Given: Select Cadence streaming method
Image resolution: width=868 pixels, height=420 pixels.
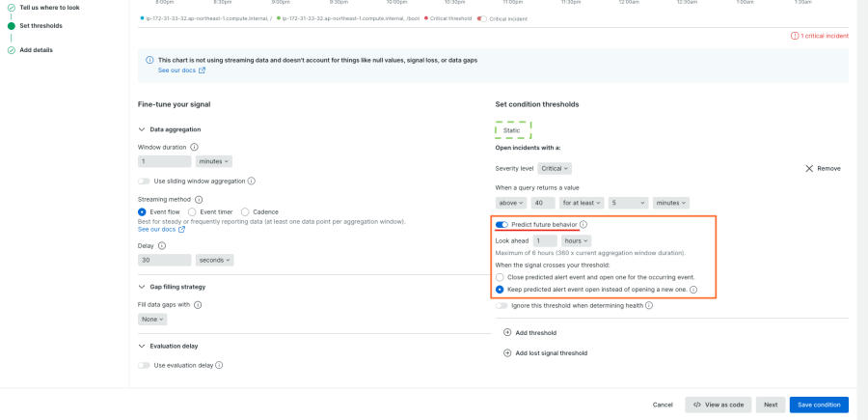Looking at the screenshot, I should pyautogui.click(x=245, y=211).
